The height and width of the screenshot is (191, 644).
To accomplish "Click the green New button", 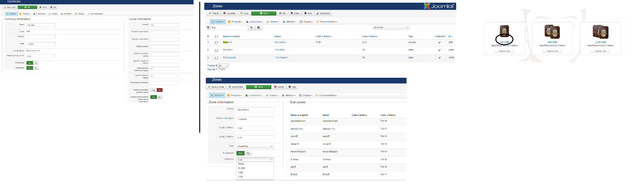I will coord(264,13).
